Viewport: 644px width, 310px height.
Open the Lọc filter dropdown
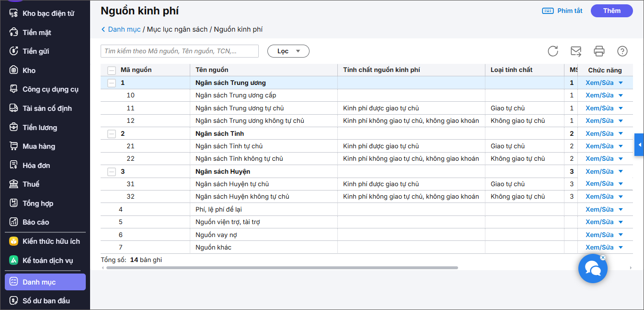point(288,51)
